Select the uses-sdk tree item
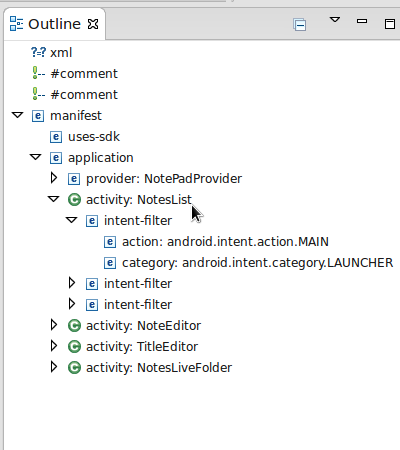Image resolution: width=400 pixels, height=450 pixels. pos(94,137)
